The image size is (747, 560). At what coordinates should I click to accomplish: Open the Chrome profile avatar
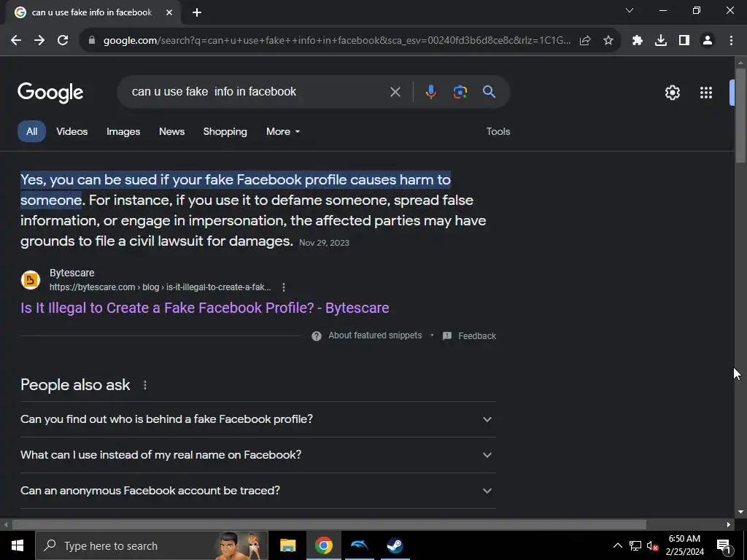click(708, 41)
